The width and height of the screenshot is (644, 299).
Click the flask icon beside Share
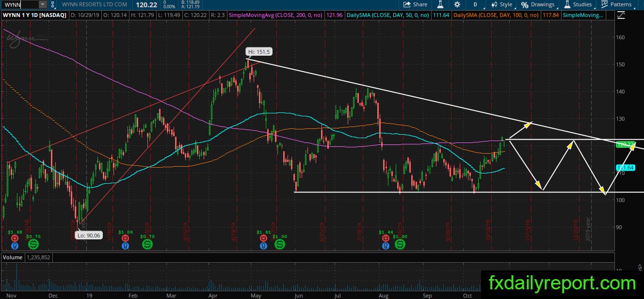tap(440, 4)
